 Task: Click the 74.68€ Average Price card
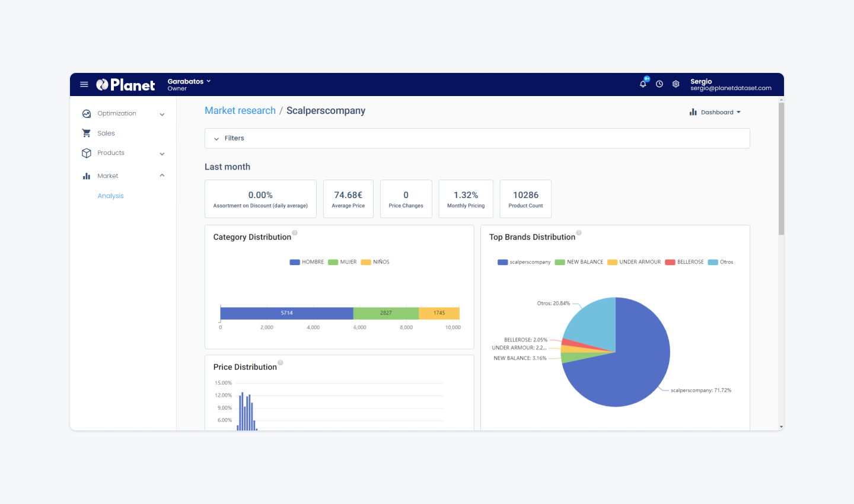pyautogui.click(x=348, y=199)
